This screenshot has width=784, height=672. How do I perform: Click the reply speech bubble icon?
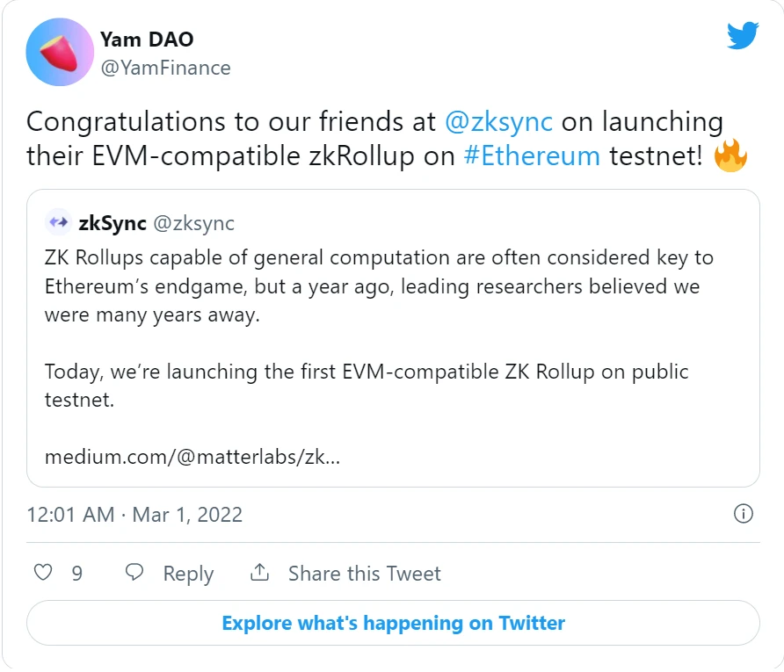coord(134,572)
